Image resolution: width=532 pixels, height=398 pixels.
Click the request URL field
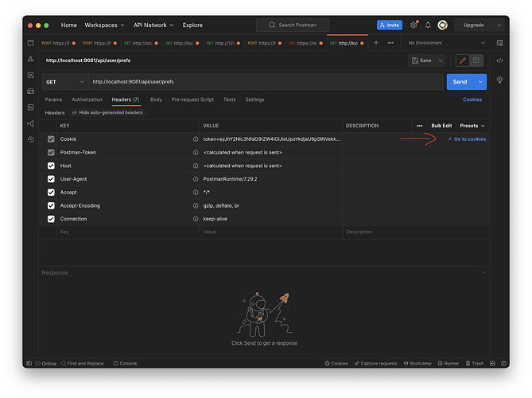[x=266, y=82]
